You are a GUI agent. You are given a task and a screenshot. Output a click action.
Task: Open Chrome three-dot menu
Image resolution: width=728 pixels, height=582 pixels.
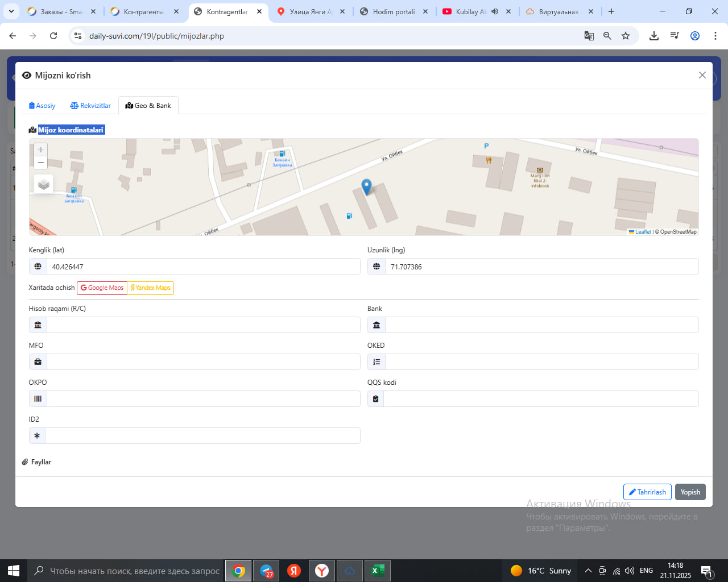pos(715,36)
